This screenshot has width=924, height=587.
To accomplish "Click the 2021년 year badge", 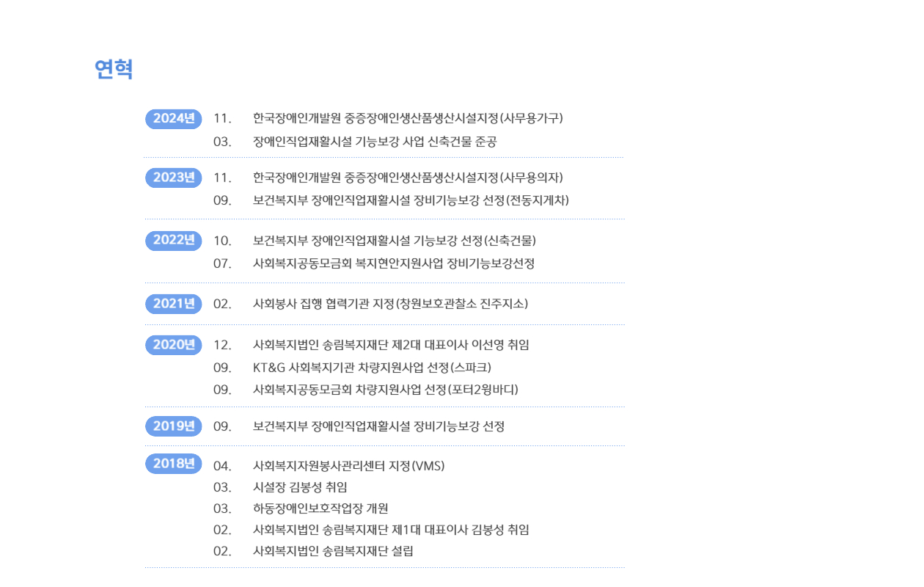I will (x=173, y=304).
